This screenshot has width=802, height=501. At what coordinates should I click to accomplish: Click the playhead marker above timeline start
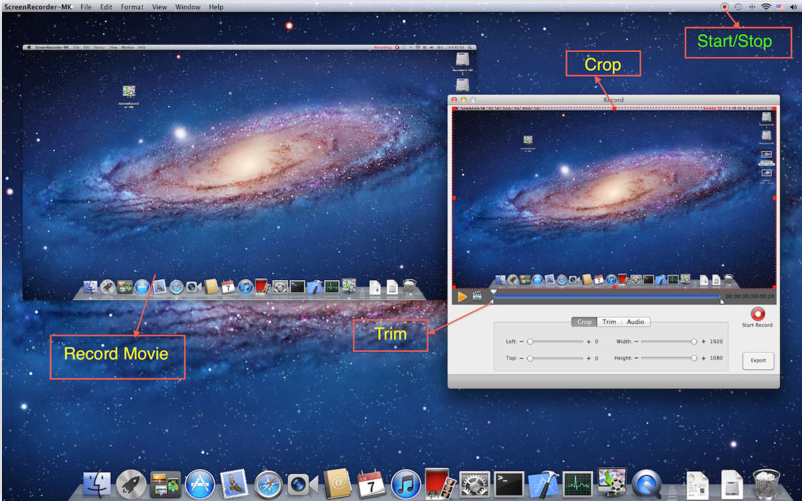tap(493, 292)
